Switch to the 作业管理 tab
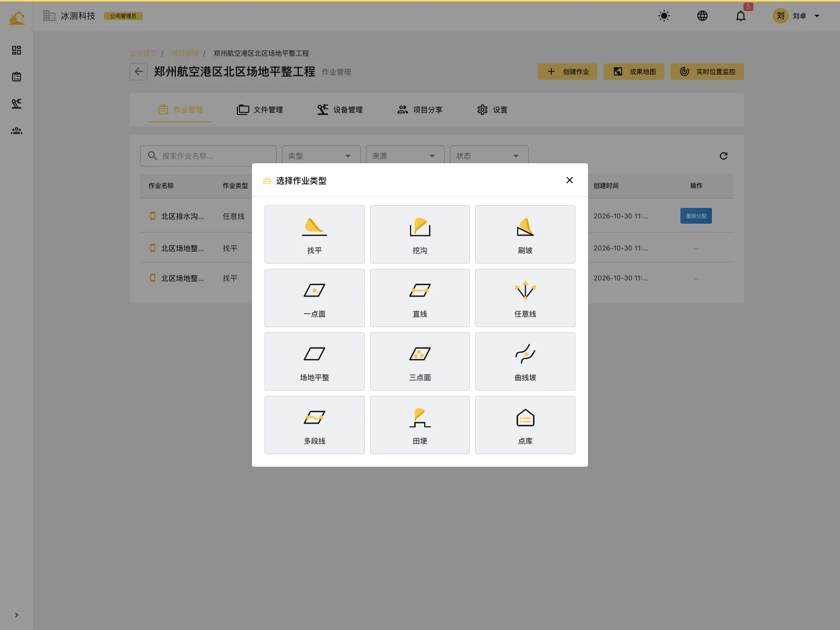This screenshot has width=840, height=630. [x=180, y=110]
